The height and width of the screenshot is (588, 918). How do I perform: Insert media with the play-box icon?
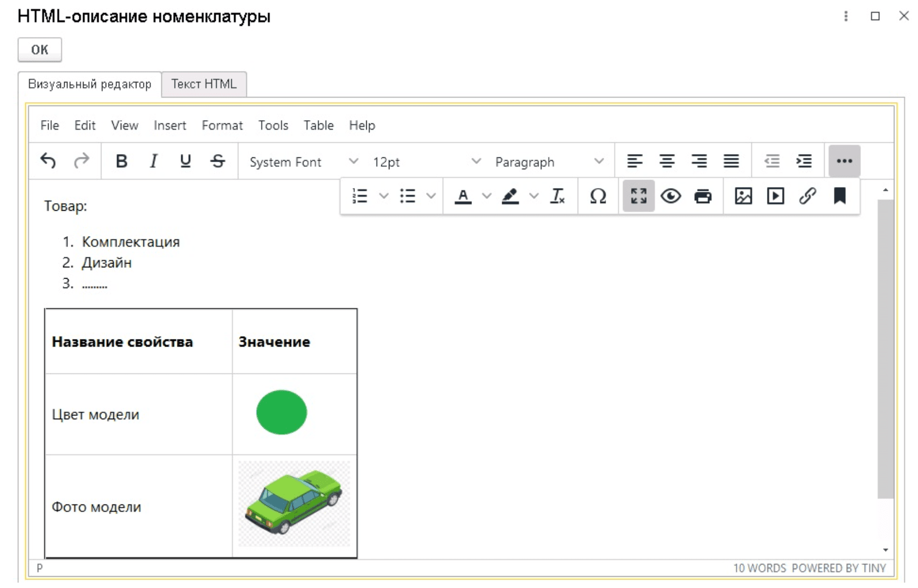pos(775,196)
